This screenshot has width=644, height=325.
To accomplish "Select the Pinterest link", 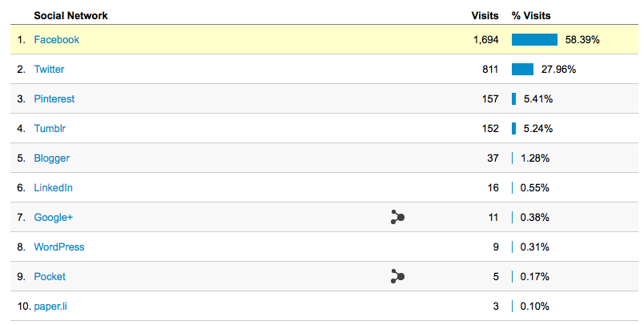I will click(x=54, y=99).
